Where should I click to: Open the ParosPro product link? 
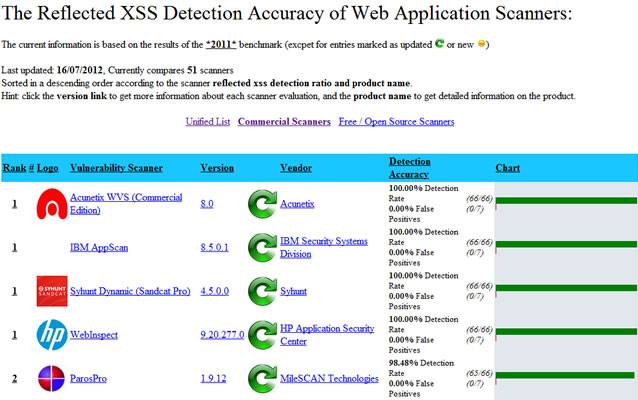pyautogui.click(x=88, y=378)
